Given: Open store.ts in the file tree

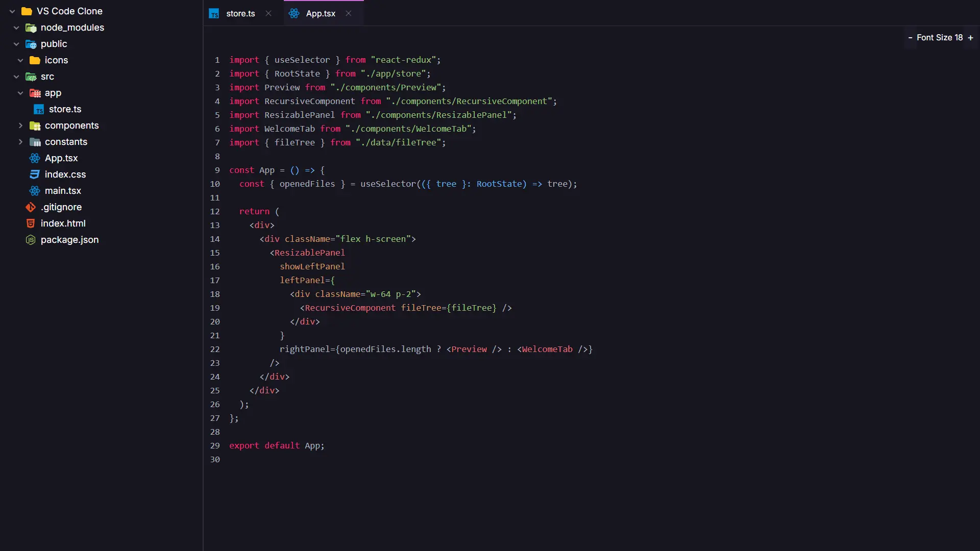Looking at the screenshot, I should point(65,109).
